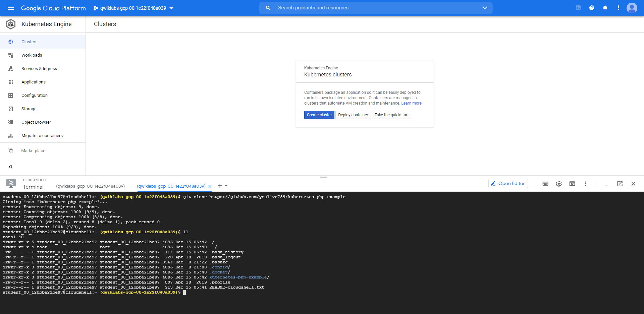This screenshot has width=644, height=314.
Task: Click the Migrate to containers icon
Action: [x=11, y=136]
